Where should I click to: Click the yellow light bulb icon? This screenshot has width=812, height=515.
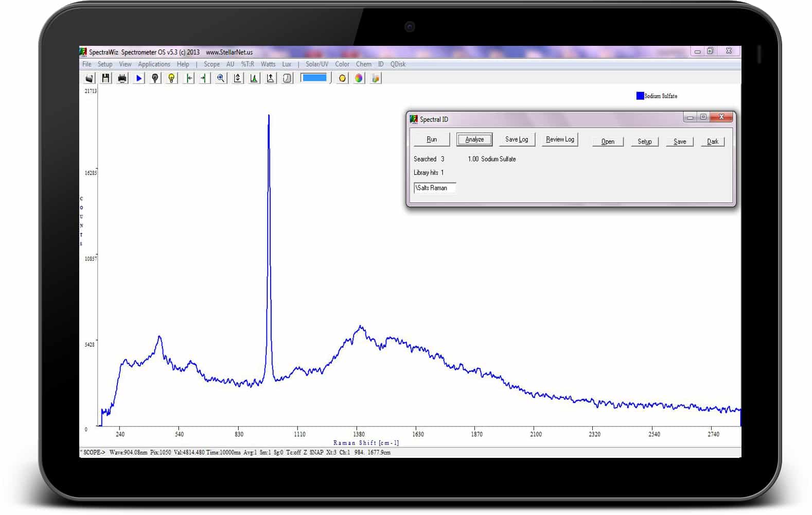point(171,78)
